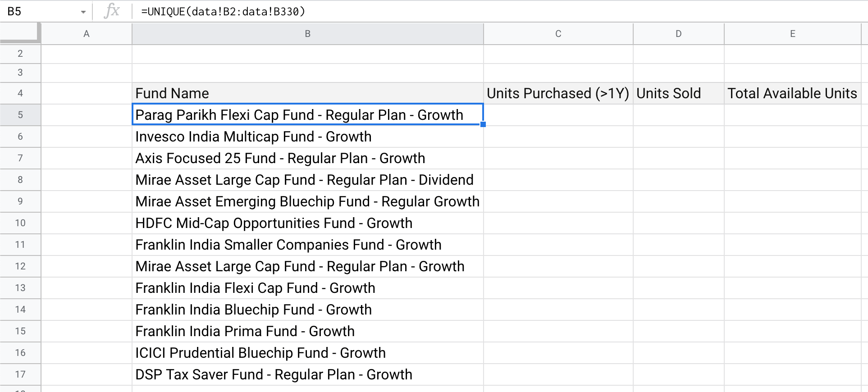Open the Name Box dropdown arrow
Image resolution: width=868 pixels, height=392 pixels.
(83, 12)
